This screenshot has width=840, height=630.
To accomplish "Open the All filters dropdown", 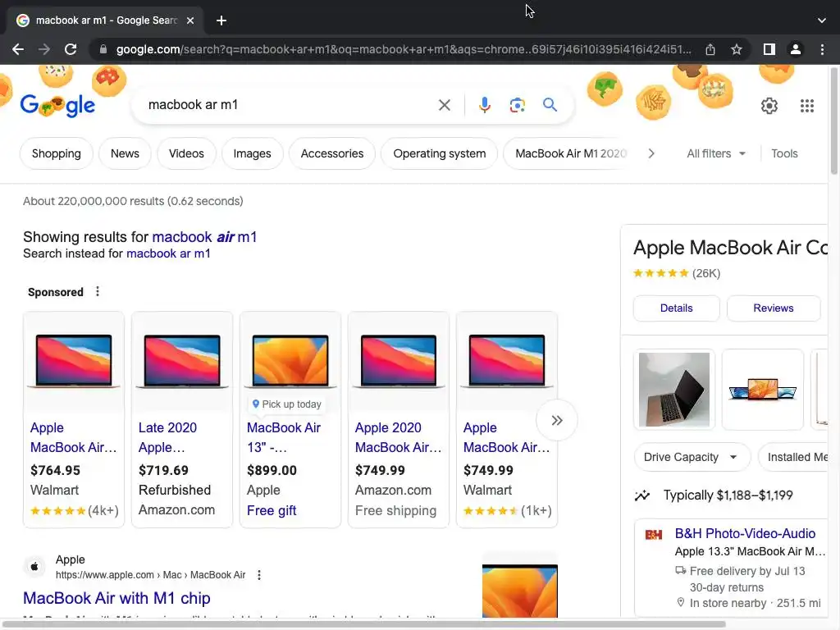I will coord(716,153).
